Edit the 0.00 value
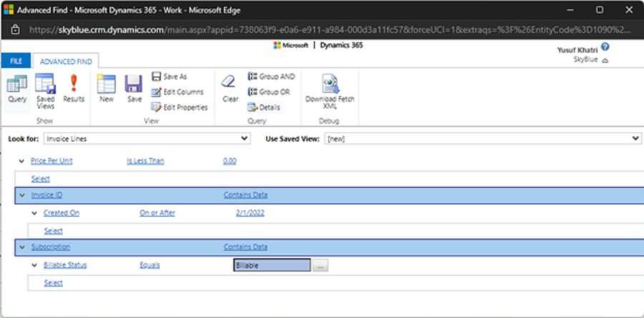 pyautogui.click(x=230, y=161)
